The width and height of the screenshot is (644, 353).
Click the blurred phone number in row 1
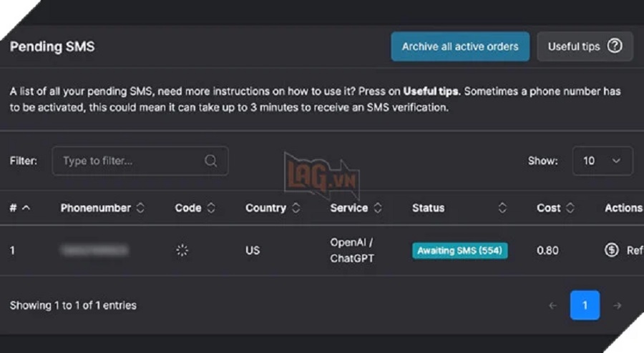pyautogui.click(x=94, y=250)
